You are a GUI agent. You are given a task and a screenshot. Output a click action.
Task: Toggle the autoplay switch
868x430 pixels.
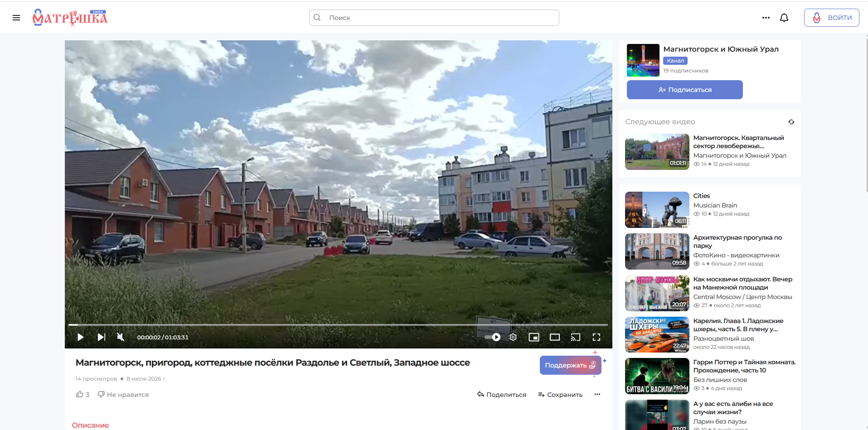(493, 337)
